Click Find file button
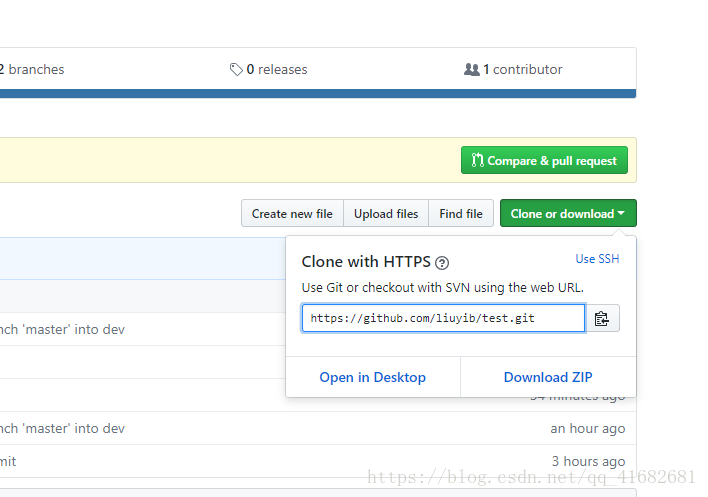Image resolution: width=708 pixels, height=497 pixels. tap(461, 214)
